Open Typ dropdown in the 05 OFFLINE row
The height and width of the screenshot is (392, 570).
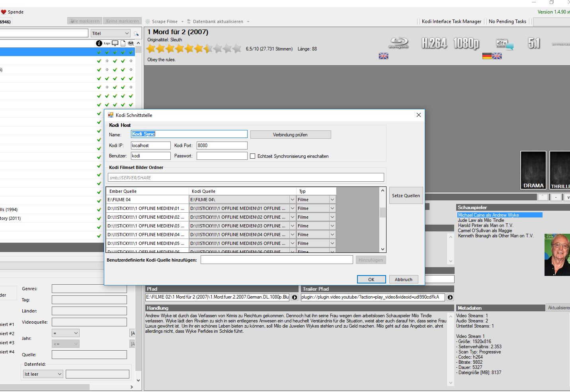tap(332, 243)
